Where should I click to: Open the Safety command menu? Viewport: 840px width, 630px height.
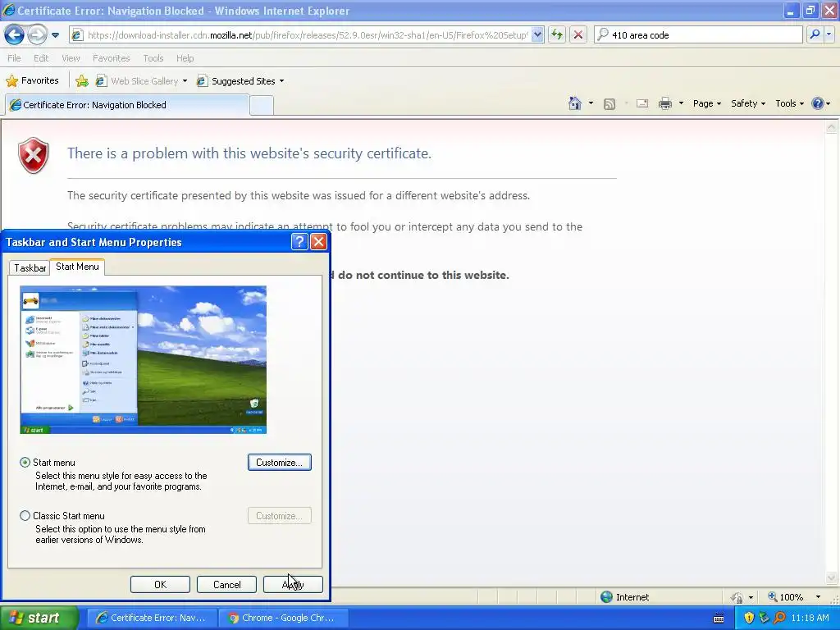tap(748, 103)
